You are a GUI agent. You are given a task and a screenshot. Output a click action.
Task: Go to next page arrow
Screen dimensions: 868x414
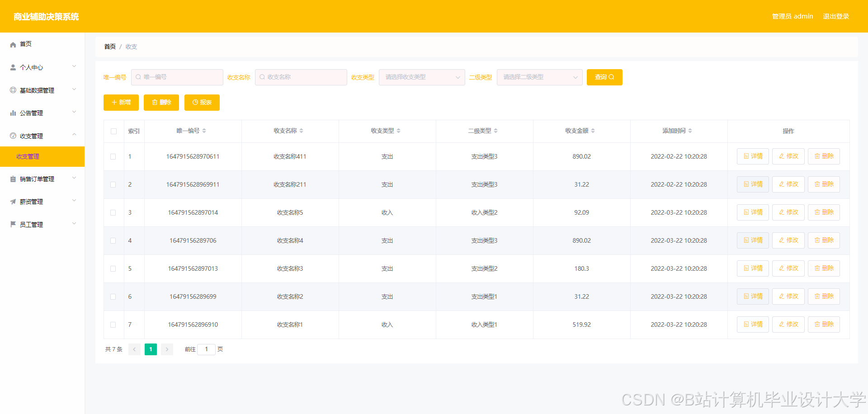pyautogui.click(x=167, y=349)
